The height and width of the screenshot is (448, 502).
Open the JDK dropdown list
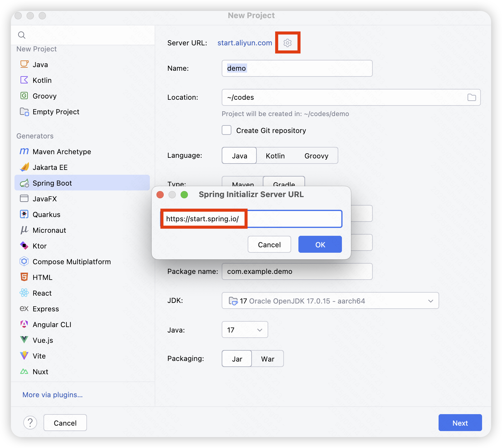(431, 301)
